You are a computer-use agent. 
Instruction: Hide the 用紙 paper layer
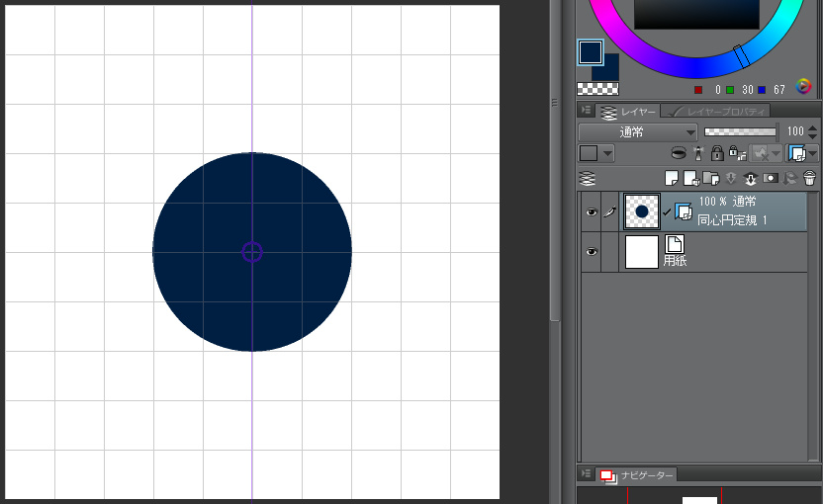[x=592, y=252]
